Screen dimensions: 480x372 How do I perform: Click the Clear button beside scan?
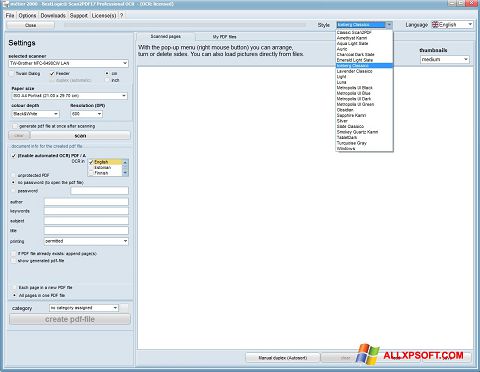point(19,136)
